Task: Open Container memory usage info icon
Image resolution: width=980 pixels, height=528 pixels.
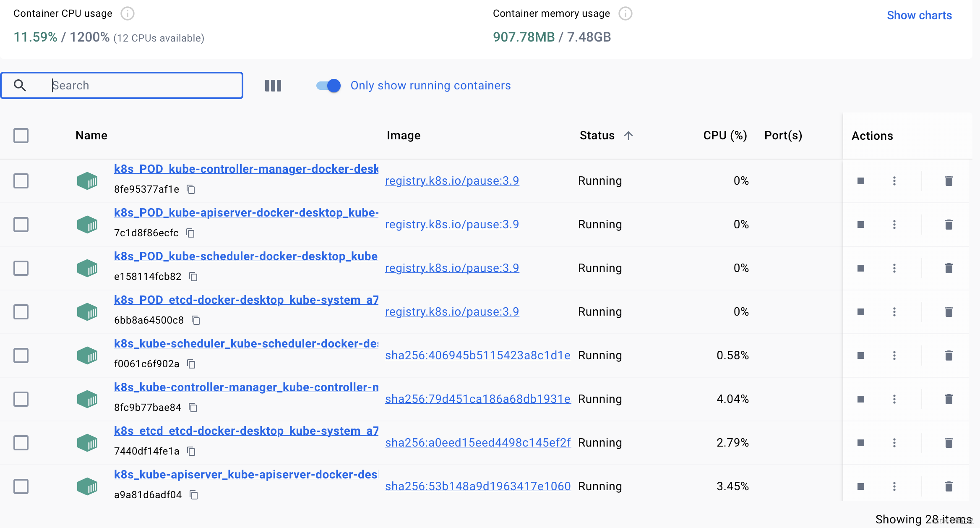Action: click(626, 13)
